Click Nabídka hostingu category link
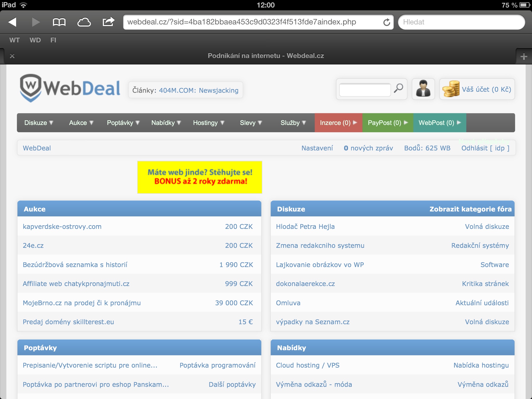Image resolution: width=532 pixels, height=399 pixels. point(481,365)
